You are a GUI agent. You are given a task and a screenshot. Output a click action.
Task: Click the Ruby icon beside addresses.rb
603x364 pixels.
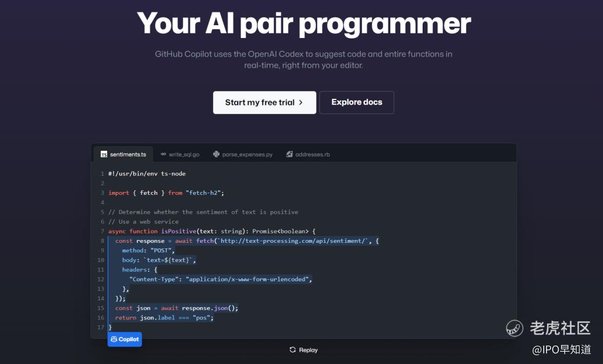[289, 154]
